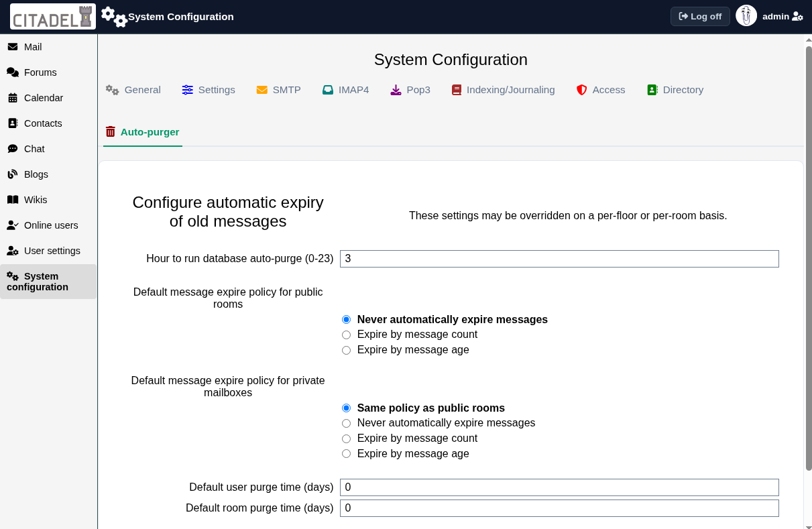Image resolution: width=812 pixels, height=529 pixels.
Task: Click the user-gear icon next to admin
Action: [x=797, y=17]
